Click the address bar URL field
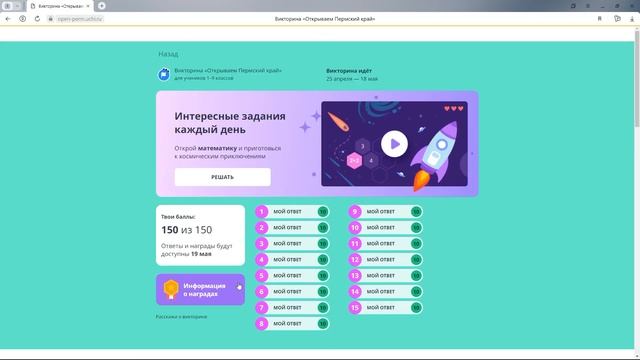The height and width of the screenshot is (360, 640). tap(80, 19)
